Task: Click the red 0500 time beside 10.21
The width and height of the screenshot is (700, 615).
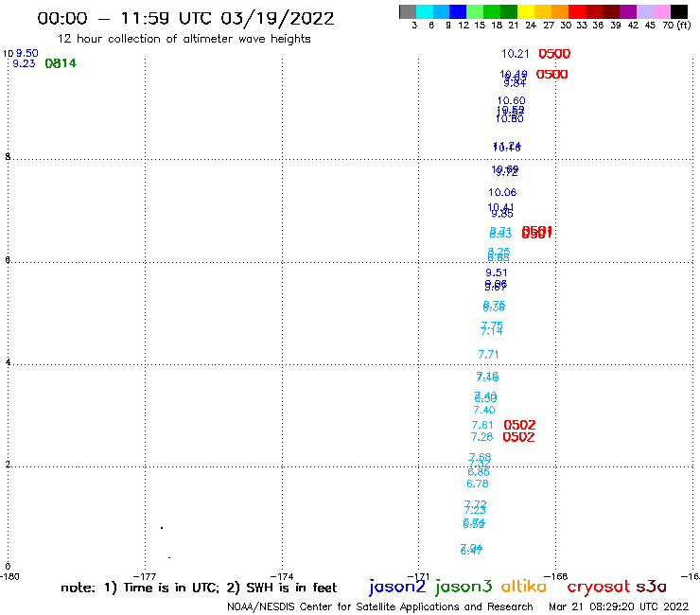Action: click(554, 54)
